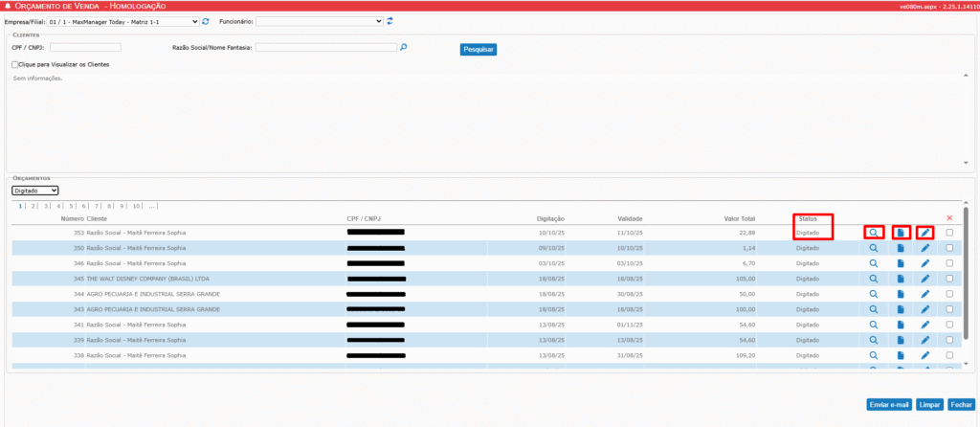Refresh the Empresa/Filial list
Image resolution: width=980 pixels, height=427 pixels.
click(206, 20)
